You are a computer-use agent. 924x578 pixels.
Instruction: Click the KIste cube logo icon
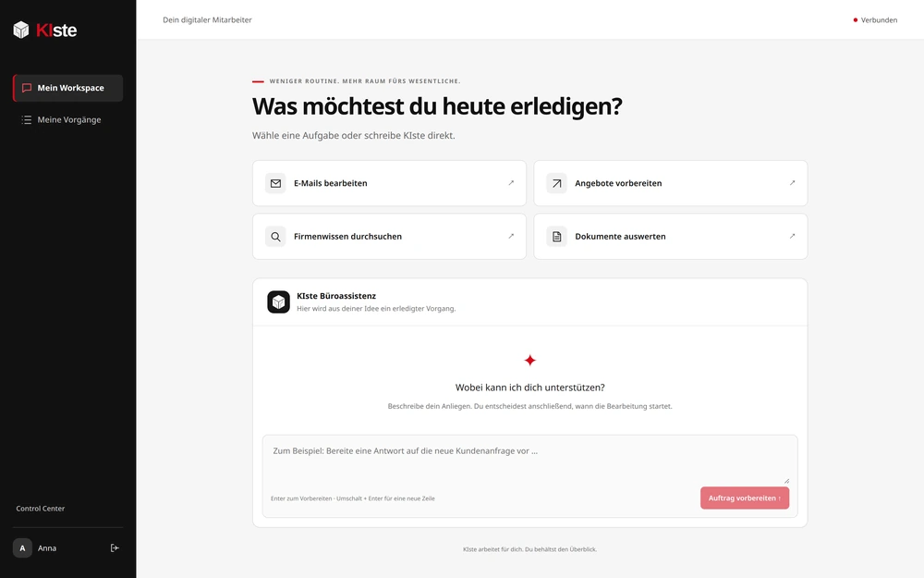click(21, 30)
